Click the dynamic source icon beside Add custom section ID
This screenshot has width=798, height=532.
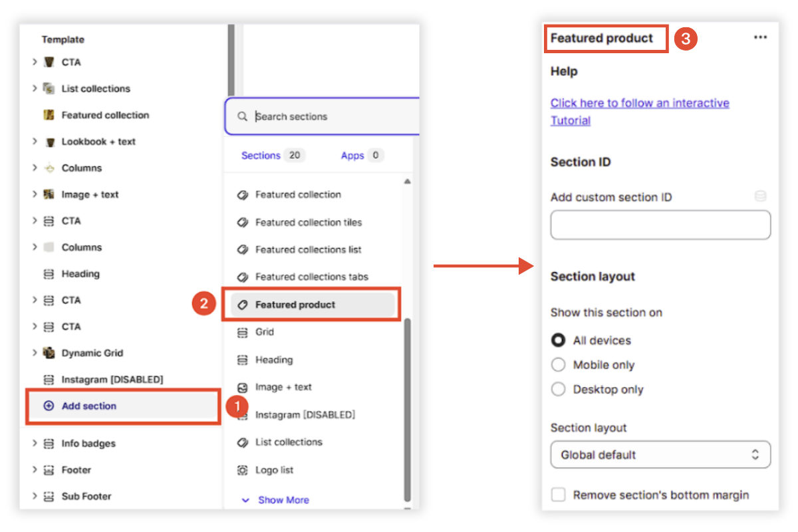coord(761,196)
